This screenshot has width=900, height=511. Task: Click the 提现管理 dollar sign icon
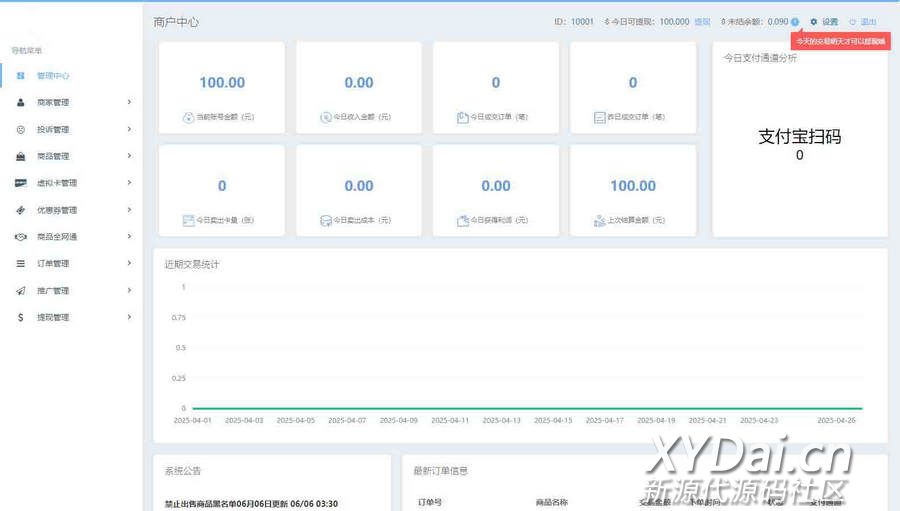pos(21,318)
